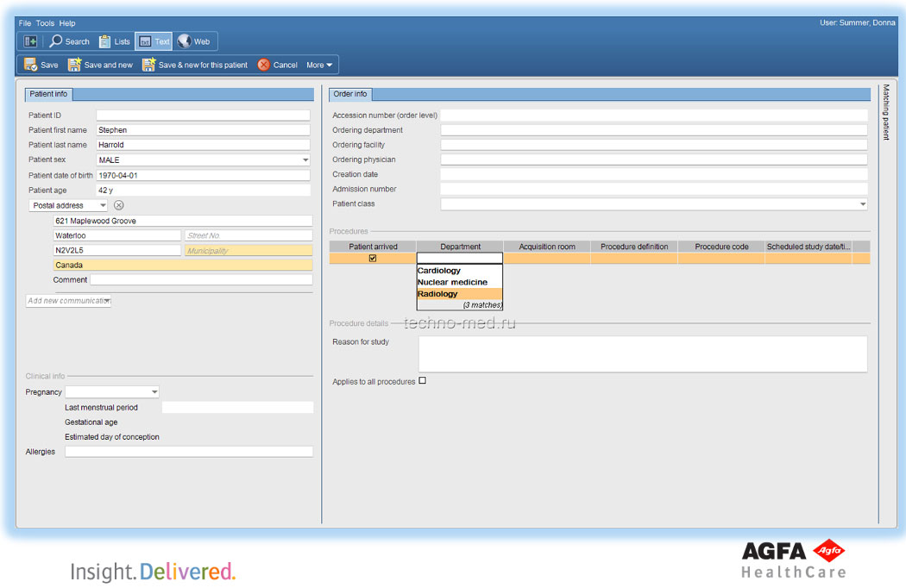Expand the Patient class dropdown

pyautogui.click(x=862, y=204)
